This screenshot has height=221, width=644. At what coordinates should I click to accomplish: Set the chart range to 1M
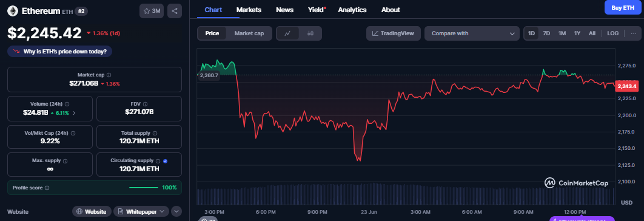[x=562, y=33]
